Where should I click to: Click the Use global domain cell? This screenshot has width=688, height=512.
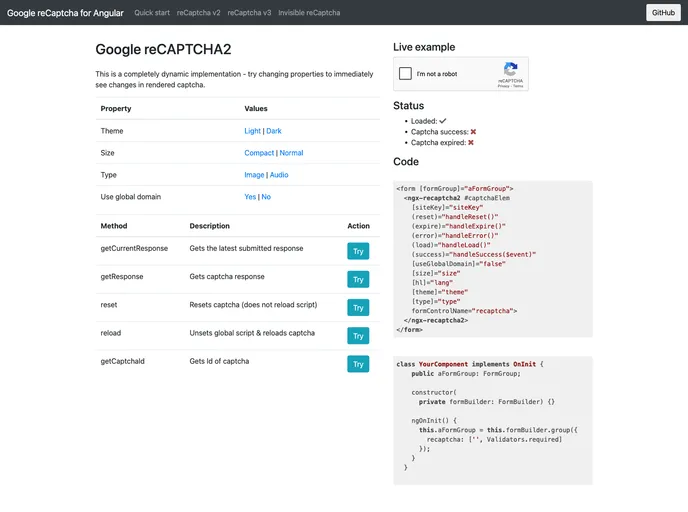pos(131,197)
